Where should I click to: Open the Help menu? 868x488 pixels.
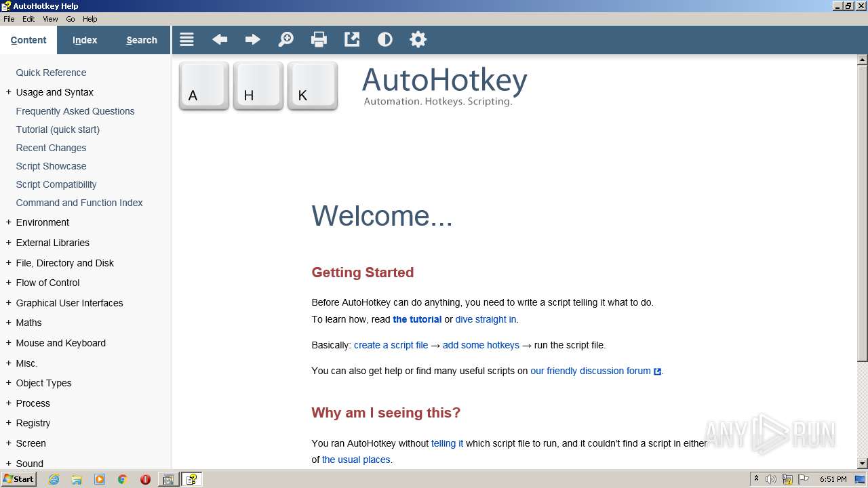pyautogui.click(x=90, y=19)
